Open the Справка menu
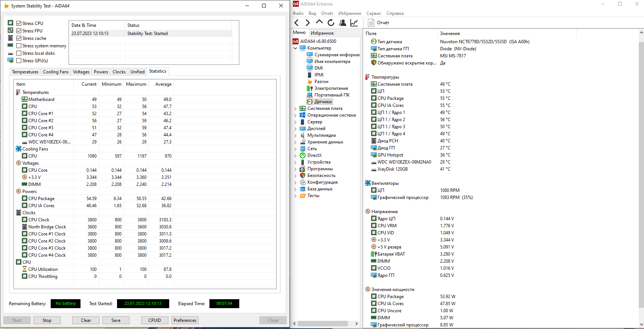 click(x=395, y=13)
